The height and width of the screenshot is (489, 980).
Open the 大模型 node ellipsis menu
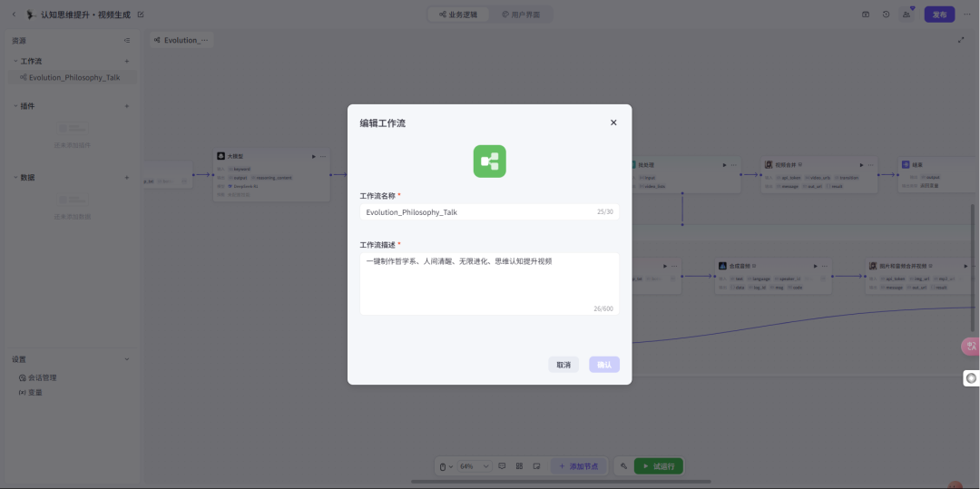tap(323, 156)
